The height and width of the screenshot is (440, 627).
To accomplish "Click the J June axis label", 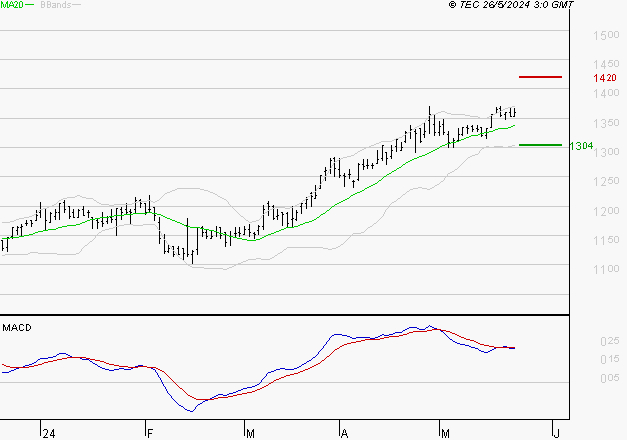I will [556, 434].
